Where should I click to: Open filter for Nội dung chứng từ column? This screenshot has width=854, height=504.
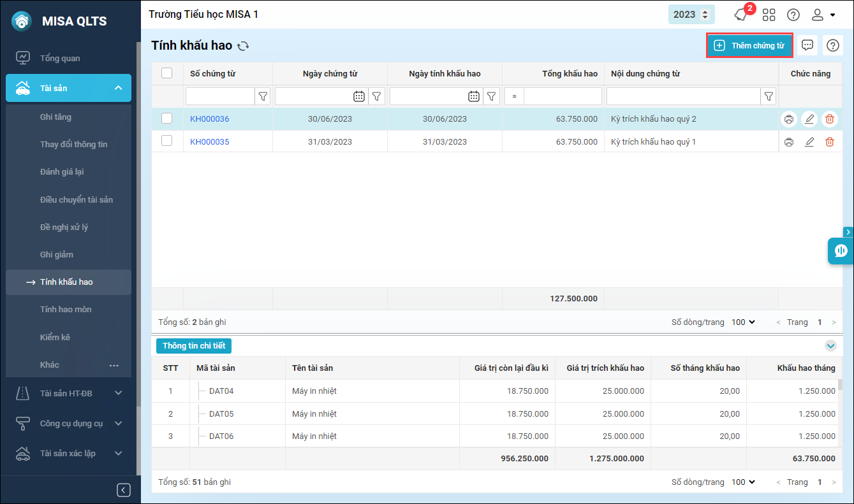(769, 96)
